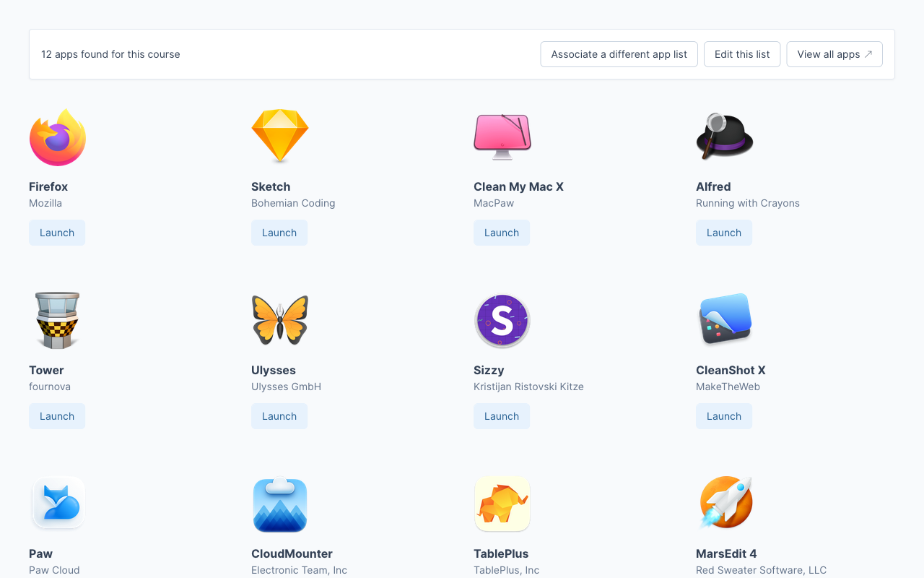
Task: Click the Firefox app icon
Action: click(x=58, y=137)
